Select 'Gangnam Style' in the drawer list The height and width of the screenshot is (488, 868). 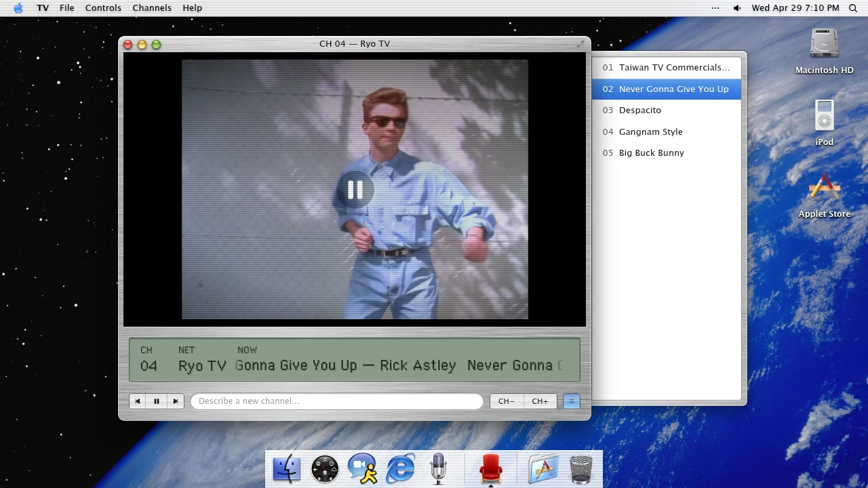coord(667,131)
